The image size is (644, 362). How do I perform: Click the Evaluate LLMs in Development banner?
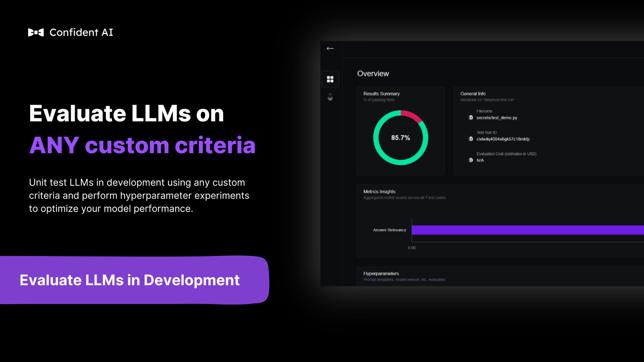point(130,280)
